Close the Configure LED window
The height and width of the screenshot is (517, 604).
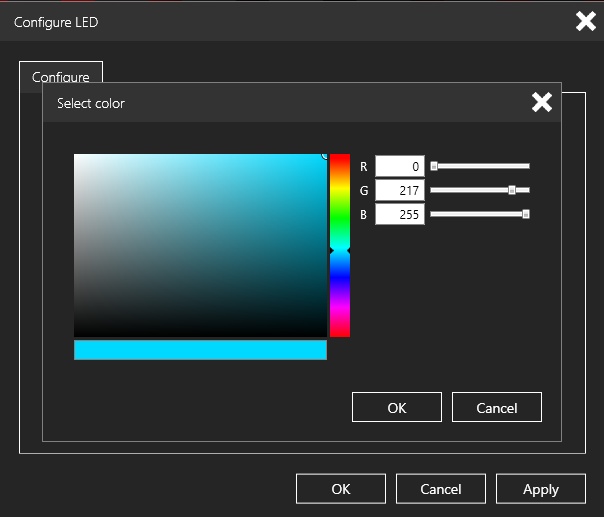pos(586,21)
